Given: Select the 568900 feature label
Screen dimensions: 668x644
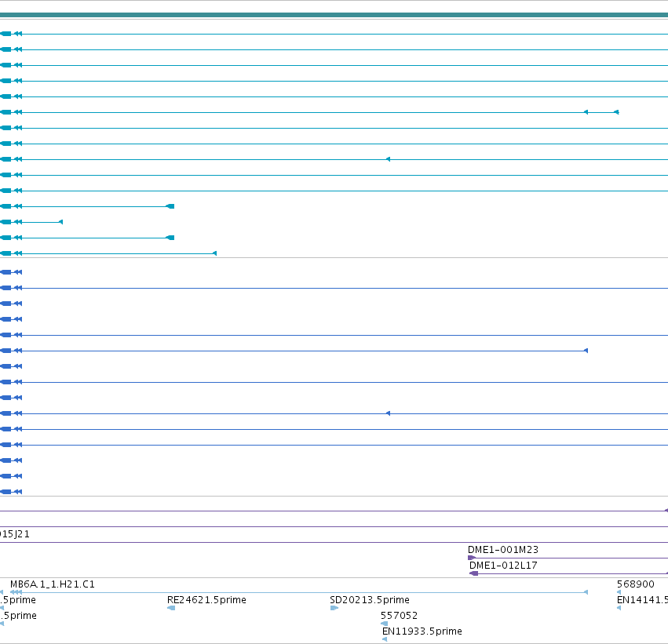Looking at the screenshot, I should (635, 584).
